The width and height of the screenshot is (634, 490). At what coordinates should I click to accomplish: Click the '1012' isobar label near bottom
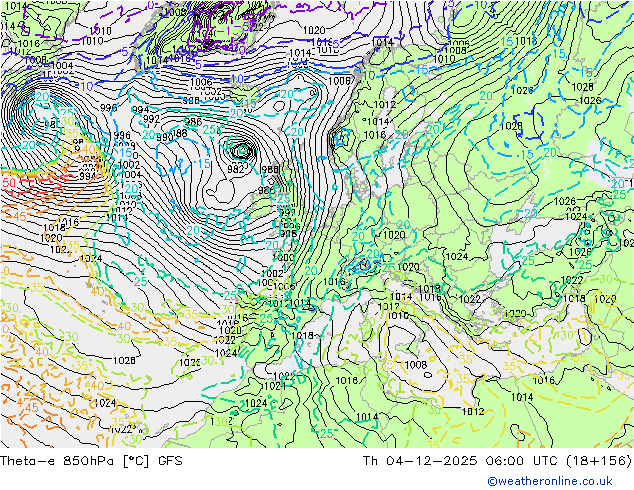[x=473, y=411]
